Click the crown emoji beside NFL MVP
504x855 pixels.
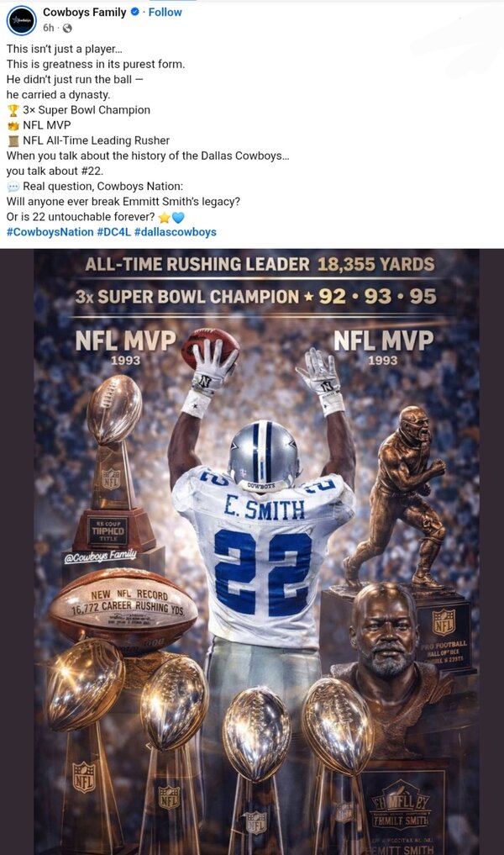[x=13, y=125]
